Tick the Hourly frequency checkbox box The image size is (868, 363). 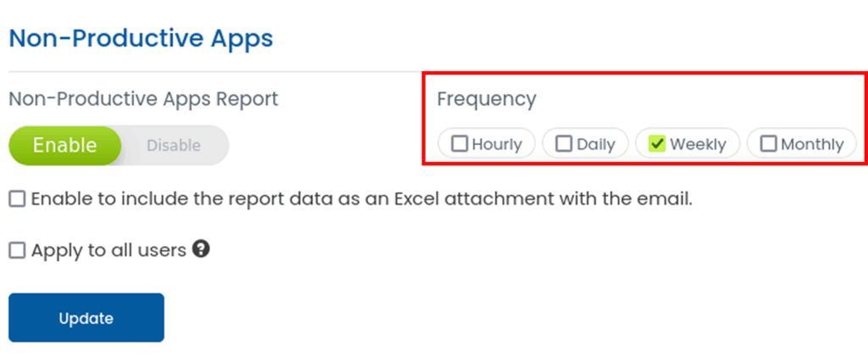(x=459, y=144)
